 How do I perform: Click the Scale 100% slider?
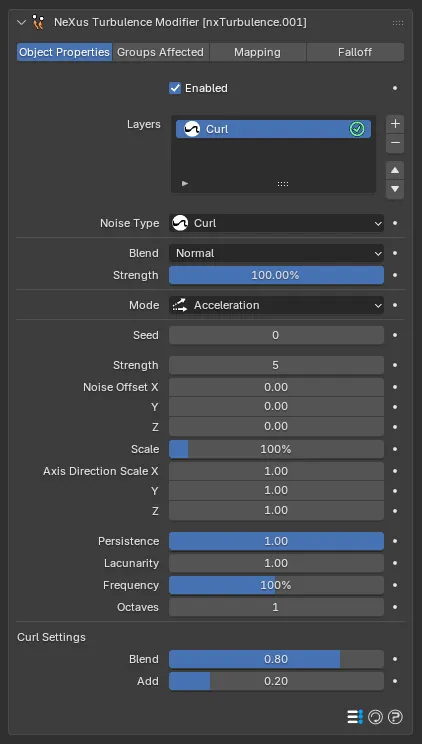point(276,449)
